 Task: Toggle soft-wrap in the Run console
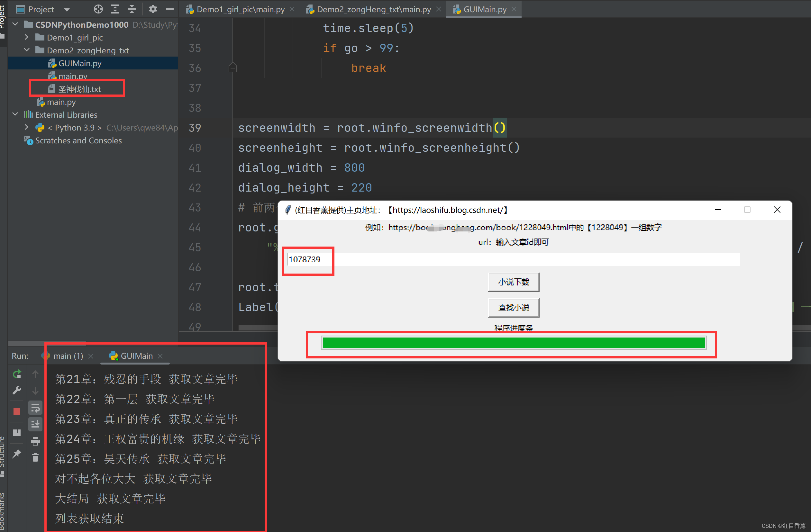(35, 408)
